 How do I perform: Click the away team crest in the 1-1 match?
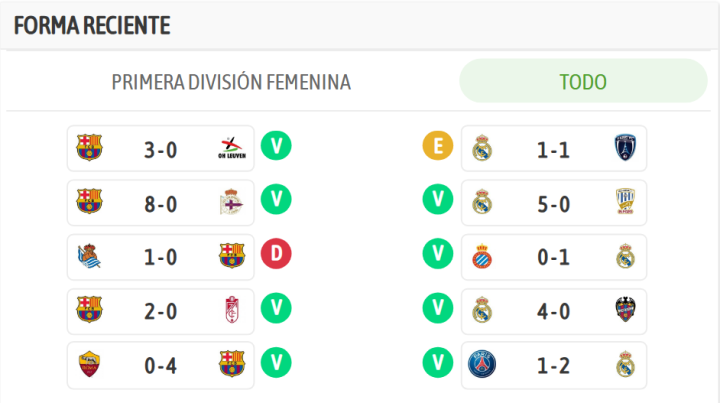[625, 149]
